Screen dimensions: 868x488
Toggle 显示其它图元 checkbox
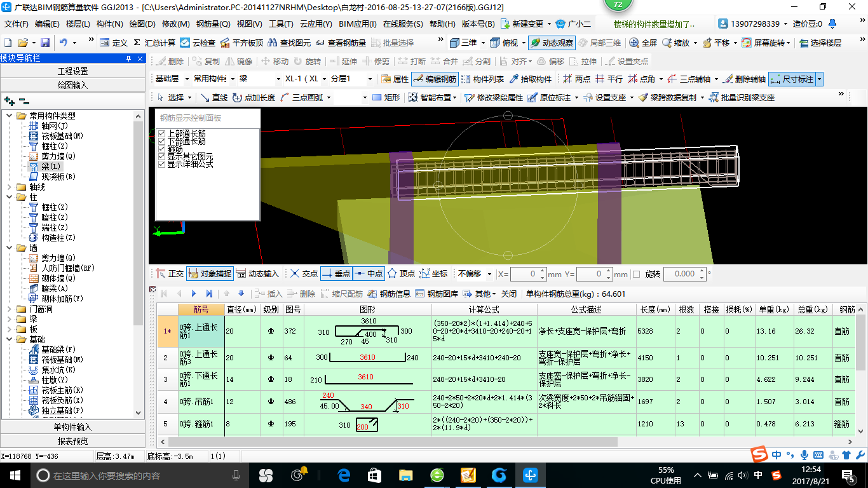coord(161,156)
